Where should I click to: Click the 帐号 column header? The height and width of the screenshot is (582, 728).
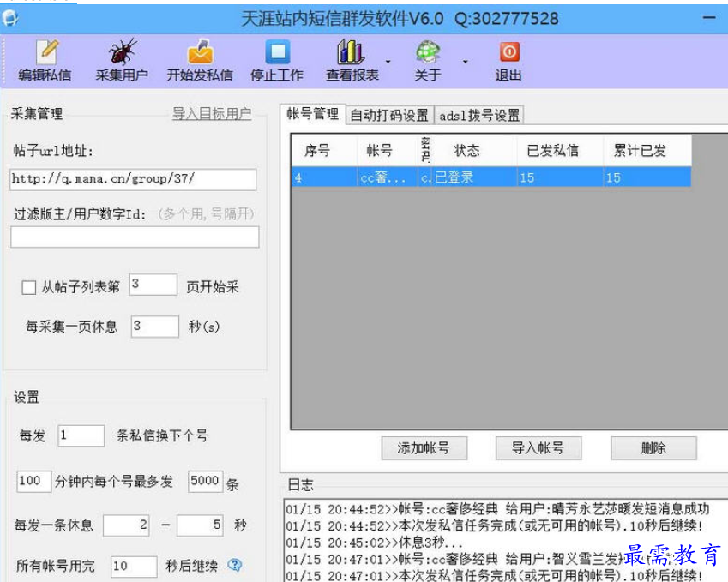(x=388, y=150)
